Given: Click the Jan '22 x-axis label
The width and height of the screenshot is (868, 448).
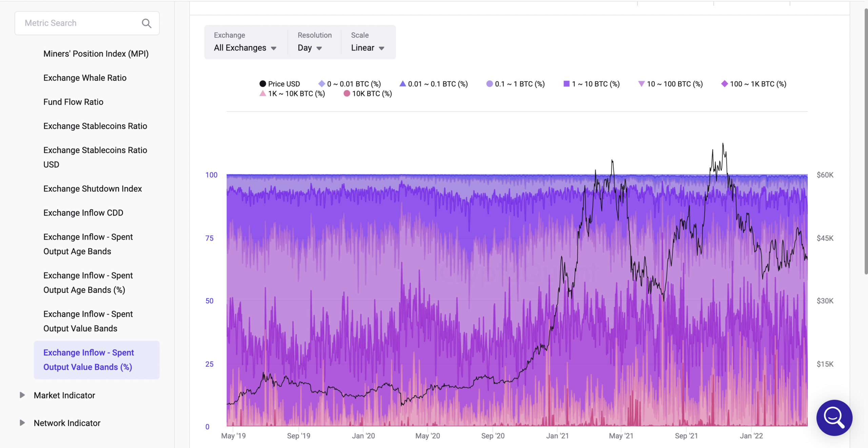Looking at the screenshot, I should pyautogui.click(x=751, y=436).
